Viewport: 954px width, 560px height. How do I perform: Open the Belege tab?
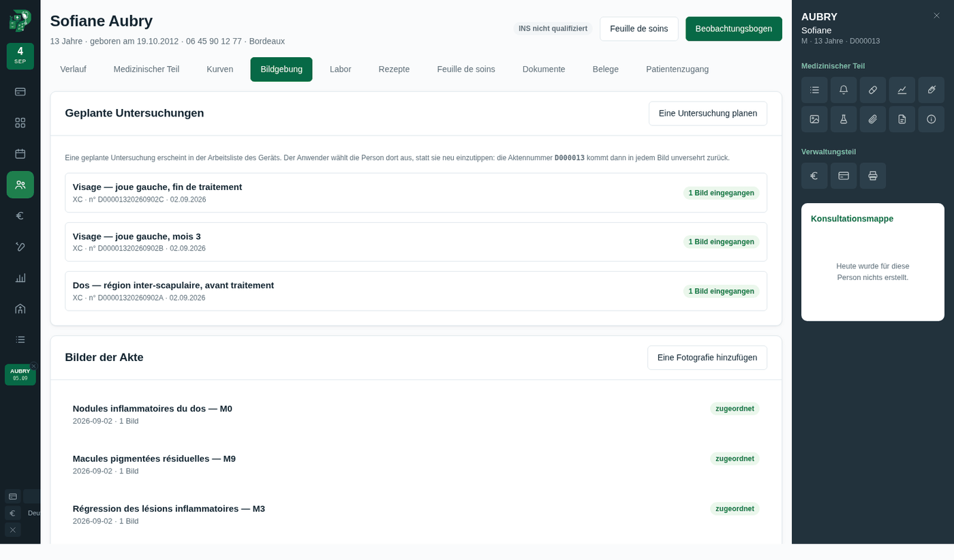pyautogui.click(x=606, y=69)
